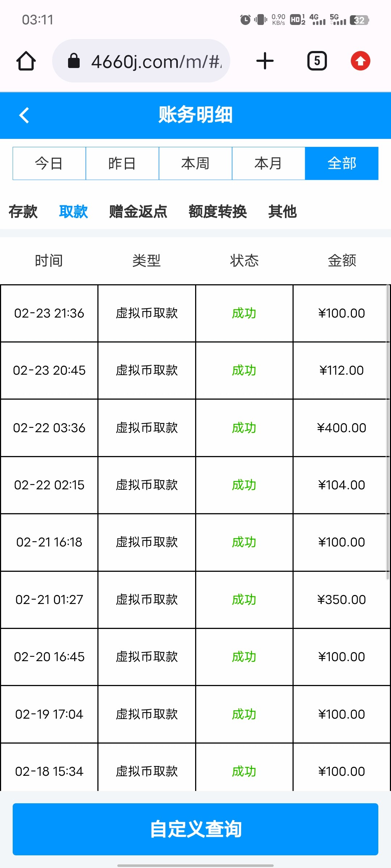Tap the lock icon in address bar
This screenshot has height=868, width=391.
pyautogui.click(x=74, y=61)
